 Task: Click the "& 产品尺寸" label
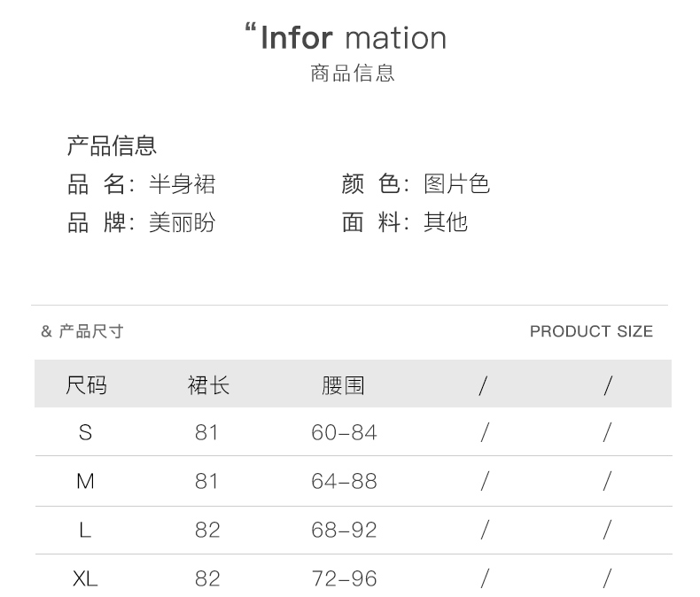pyautogui.click(x=82, y=331)
